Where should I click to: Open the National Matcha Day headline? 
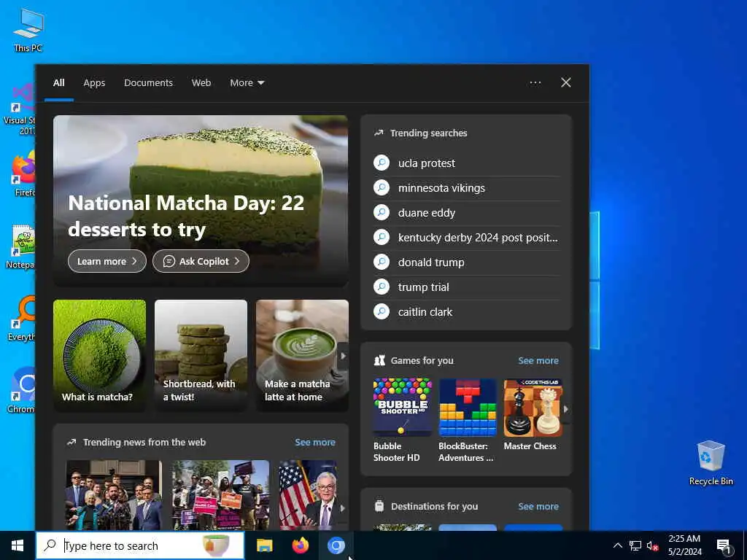pyautogui.click(x=186, y=216)
